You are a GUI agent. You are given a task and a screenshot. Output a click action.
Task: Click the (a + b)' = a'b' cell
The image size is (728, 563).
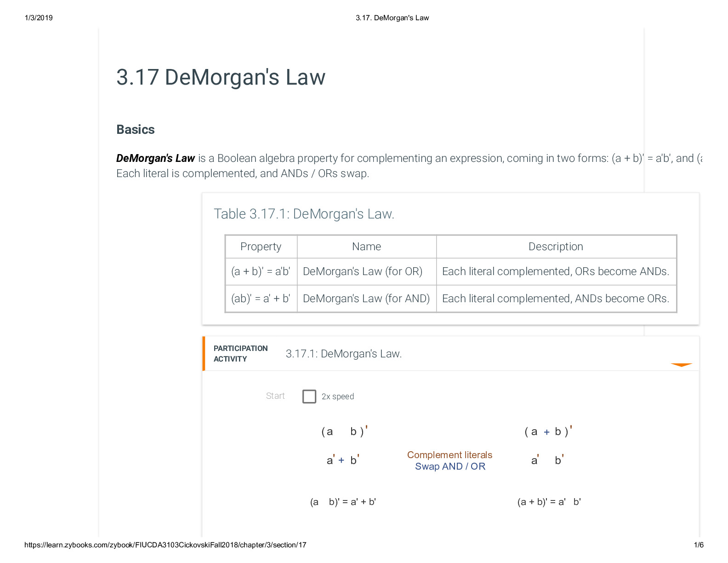coord(261,271)
